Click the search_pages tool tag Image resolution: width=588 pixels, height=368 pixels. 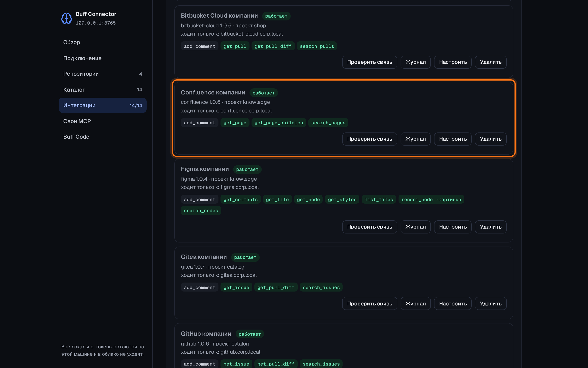coord(328,123)
